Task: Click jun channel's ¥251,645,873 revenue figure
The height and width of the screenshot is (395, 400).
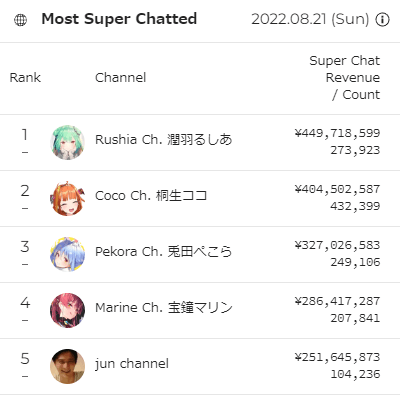Action: (337, 357)
